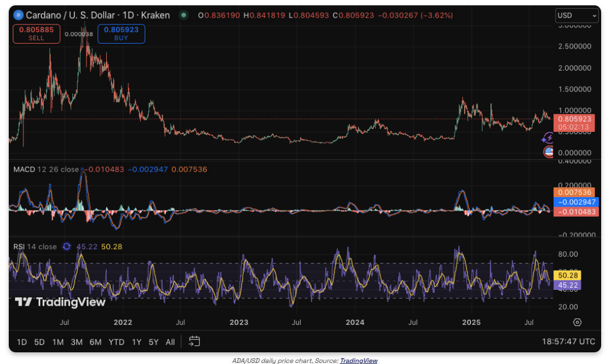Click the 2.500000 price axis label
This screenshot has width=607, height=364.
pyautogui.click(x=574, y=47)
